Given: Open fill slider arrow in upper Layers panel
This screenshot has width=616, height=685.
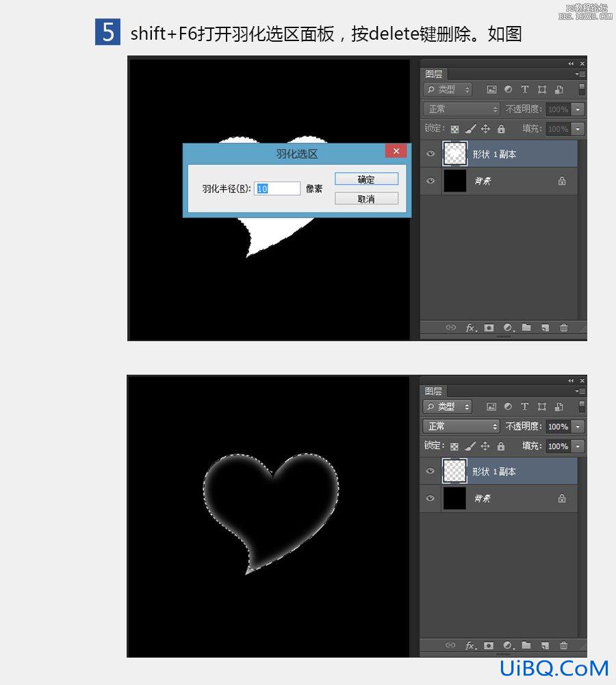Looking at the screenshot, I should point(578,129).
